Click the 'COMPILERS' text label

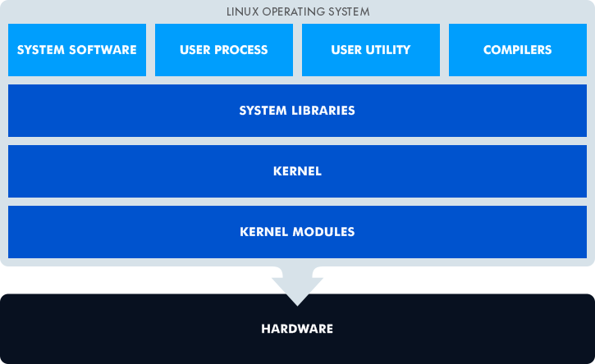click(x=517, y=50)
